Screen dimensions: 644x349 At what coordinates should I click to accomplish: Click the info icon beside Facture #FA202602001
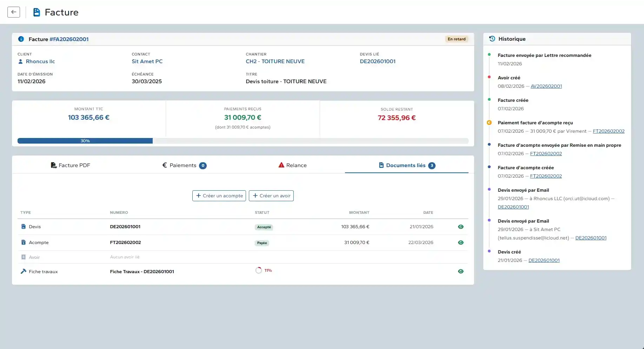click(21, 39)
